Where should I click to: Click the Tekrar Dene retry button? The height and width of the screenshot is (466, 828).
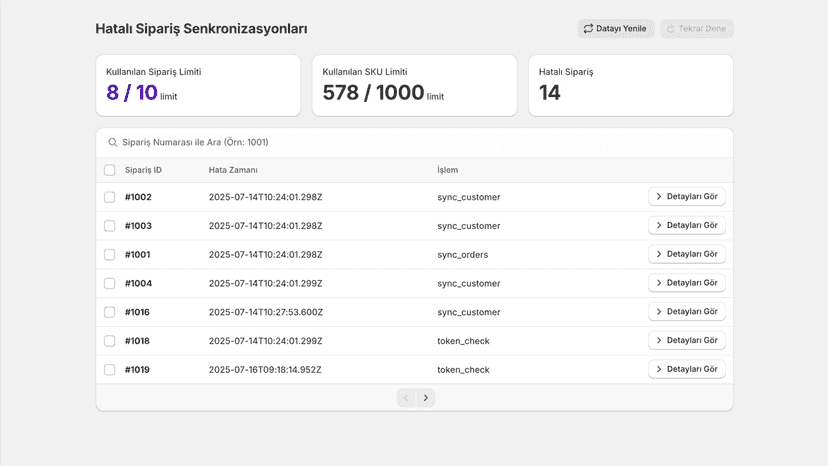pos(697,29)
